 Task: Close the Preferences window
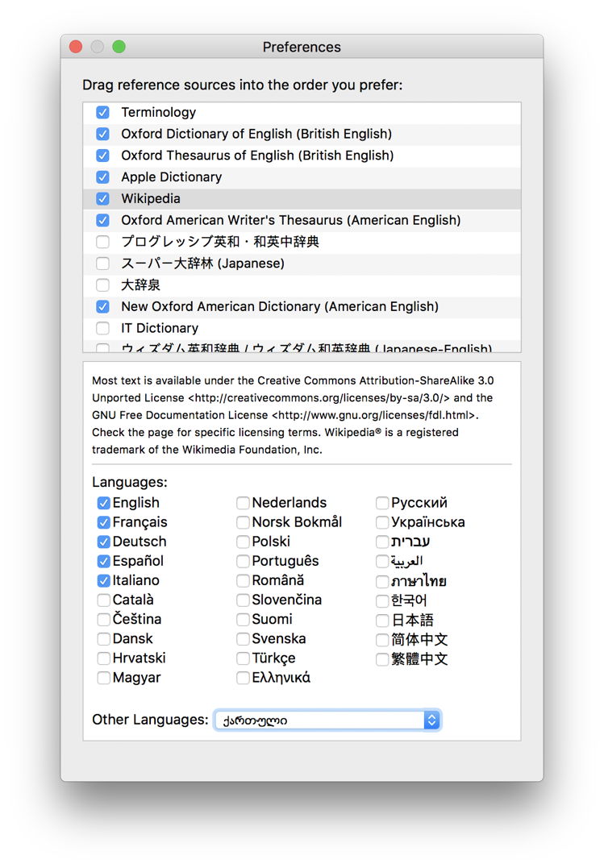(76, 47)
